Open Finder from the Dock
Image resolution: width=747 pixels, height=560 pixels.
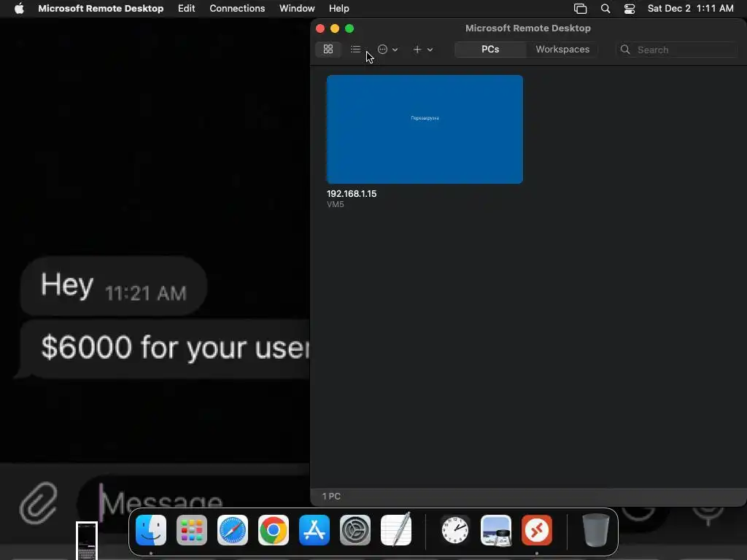click(151, 530)
